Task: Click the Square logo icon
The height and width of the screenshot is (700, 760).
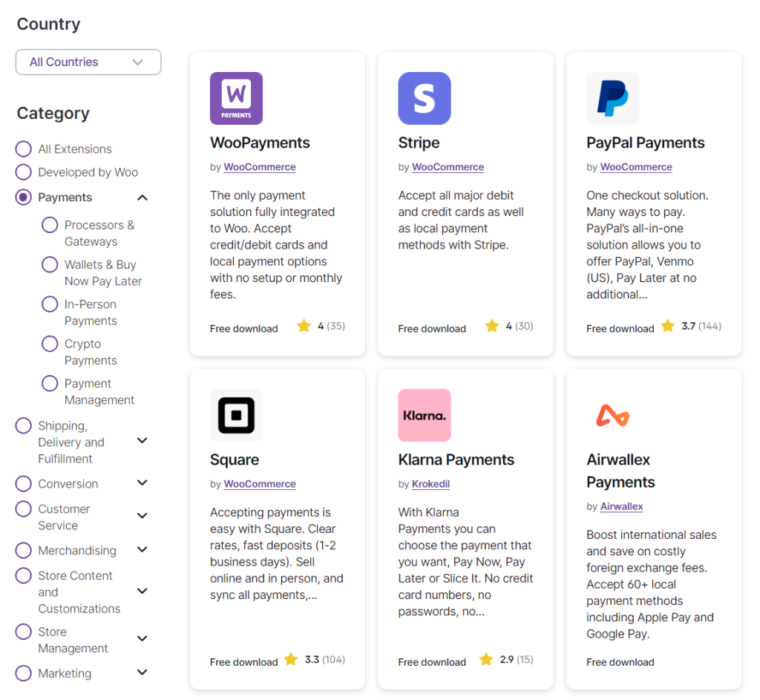Action: [236, 415]
